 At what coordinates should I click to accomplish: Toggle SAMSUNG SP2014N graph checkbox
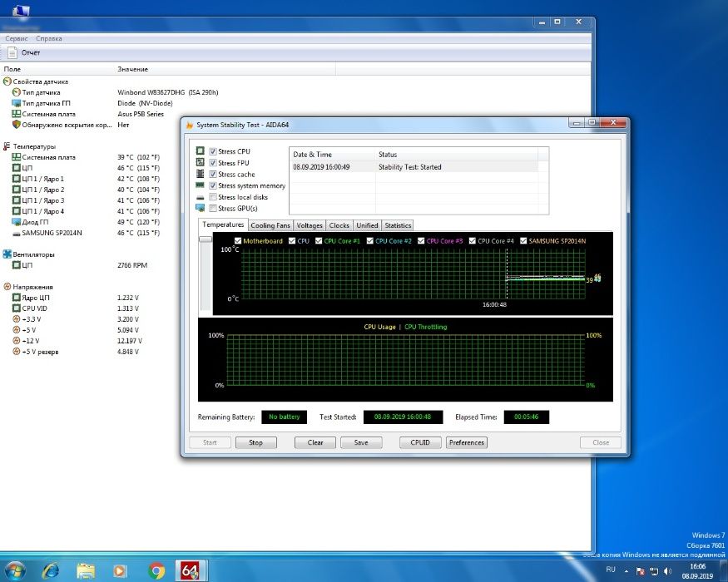coord(523,241)
